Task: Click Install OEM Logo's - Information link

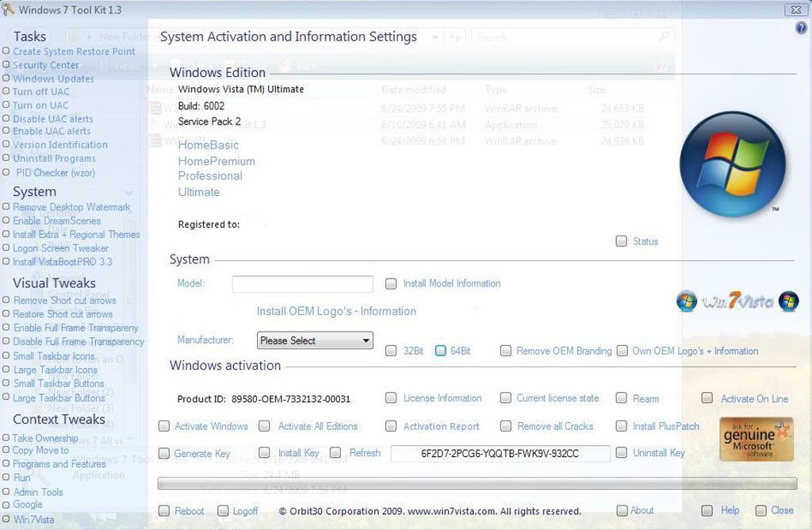Action: 336,311
